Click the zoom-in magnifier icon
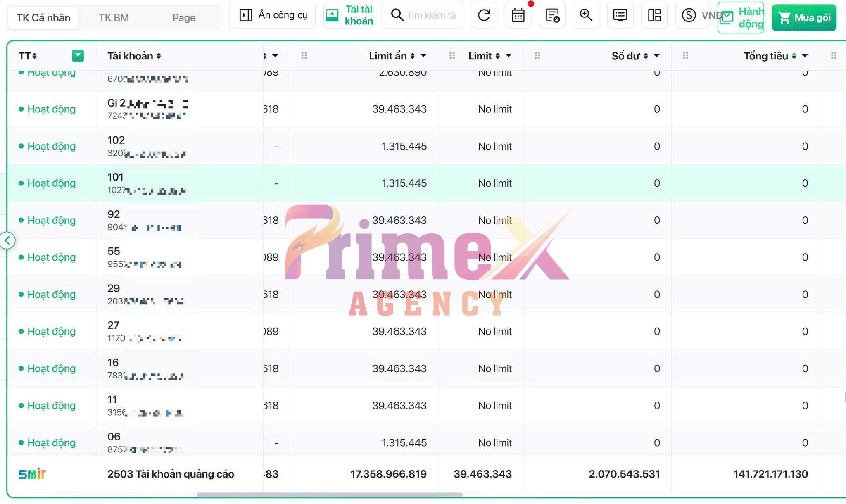846x504 pixels. coord(586,16)
